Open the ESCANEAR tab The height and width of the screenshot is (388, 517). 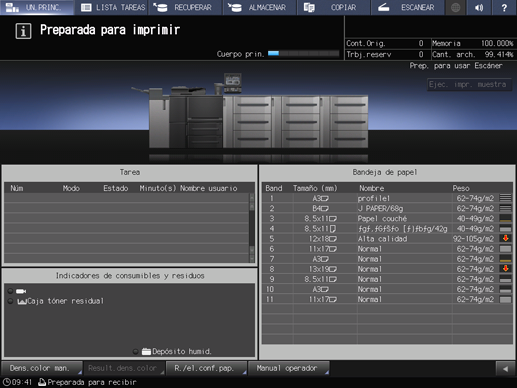408,7
